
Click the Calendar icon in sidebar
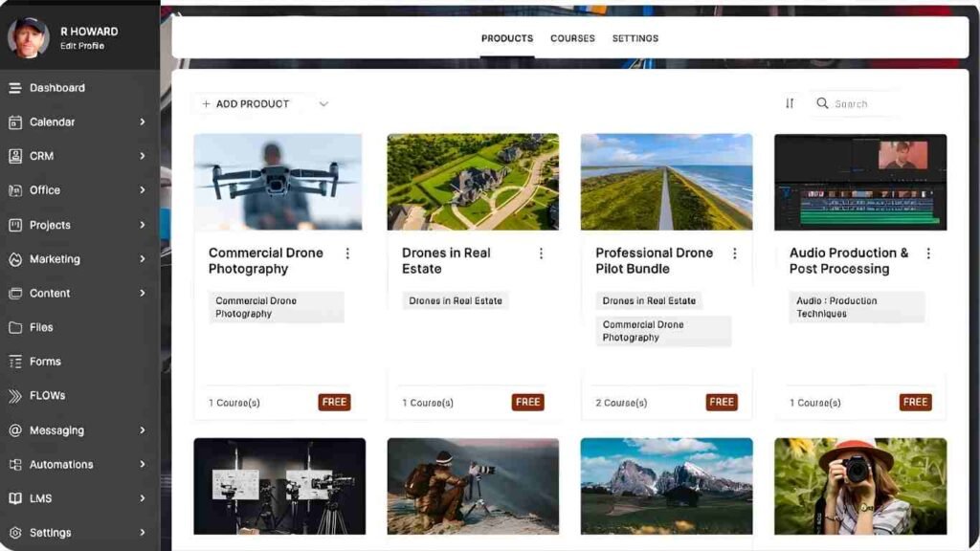pyautogui.click(x=15, y=122)
